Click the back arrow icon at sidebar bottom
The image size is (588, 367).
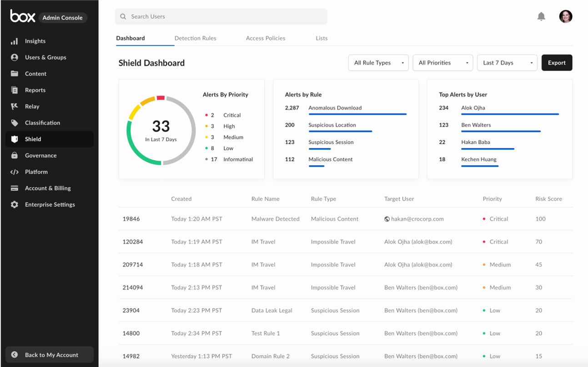pyautogui.click(x=15, y=355)
